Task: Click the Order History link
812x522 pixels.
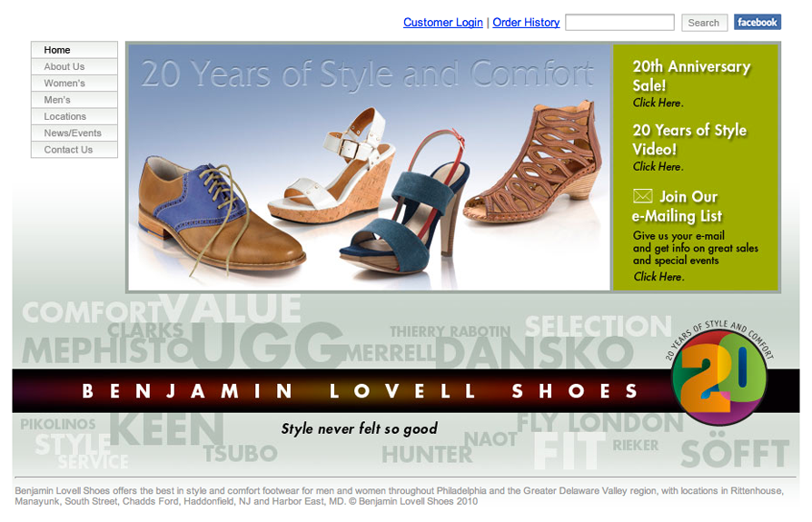Action: coord(526,23)
